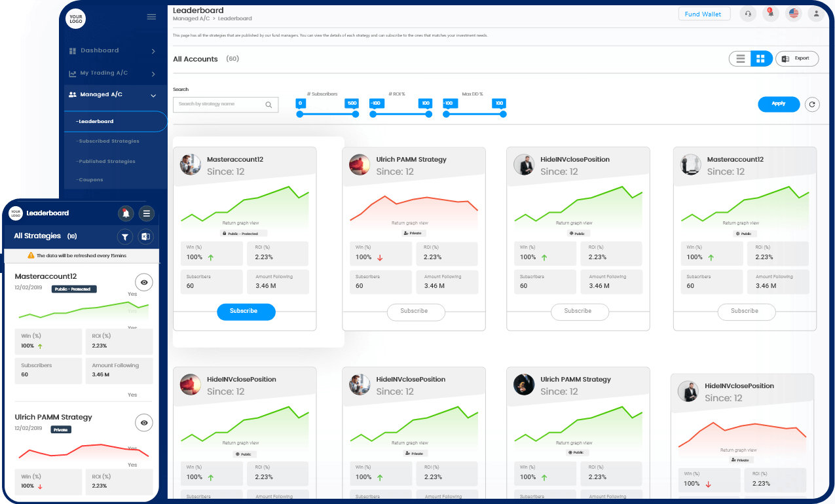This screenshot has width=835, height=504.
Task: Click the Fund Wallet button
Action: 703,14
